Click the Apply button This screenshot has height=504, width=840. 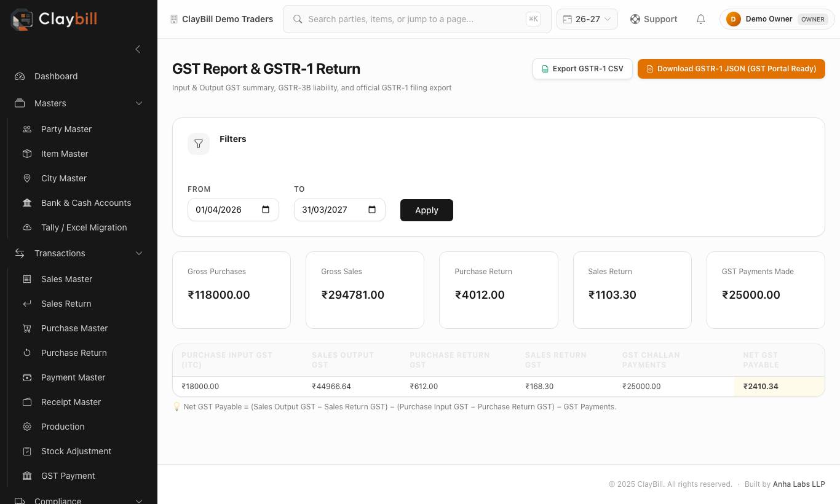(x=427, y=210)
